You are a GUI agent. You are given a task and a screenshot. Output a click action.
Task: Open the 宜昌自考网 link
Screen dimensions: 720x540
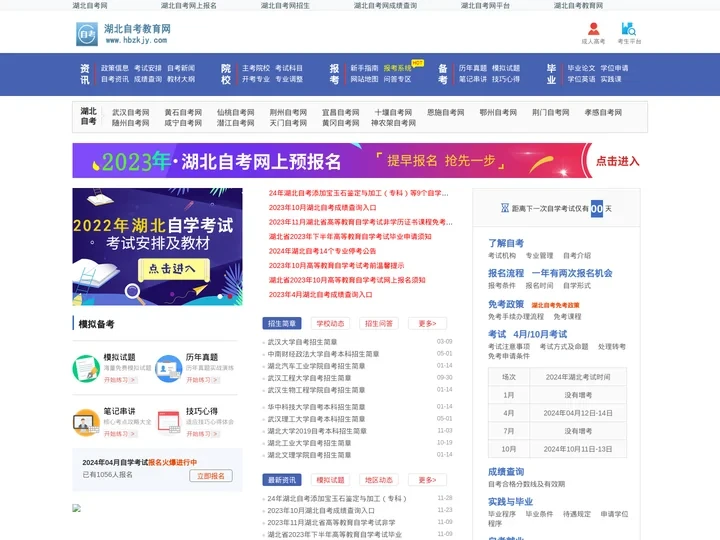pyautogui.click(x=341, y=112)
